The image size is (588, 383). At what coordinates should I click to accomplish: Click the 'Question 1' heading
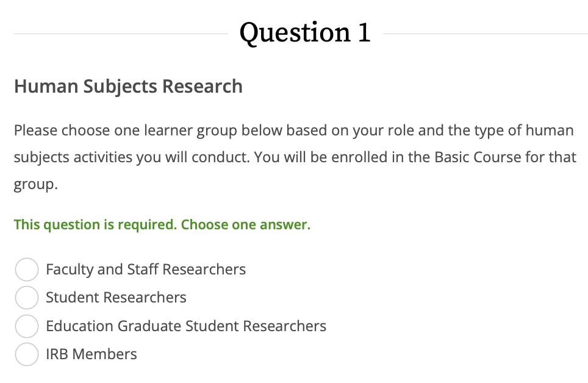[305, 32]
